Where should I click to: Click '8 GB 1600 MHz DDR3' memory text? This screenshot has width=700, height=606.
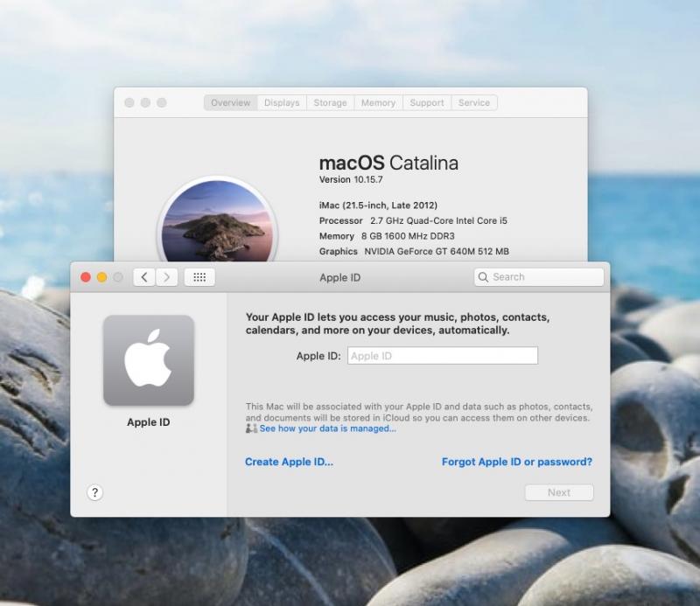coord(408,236)
